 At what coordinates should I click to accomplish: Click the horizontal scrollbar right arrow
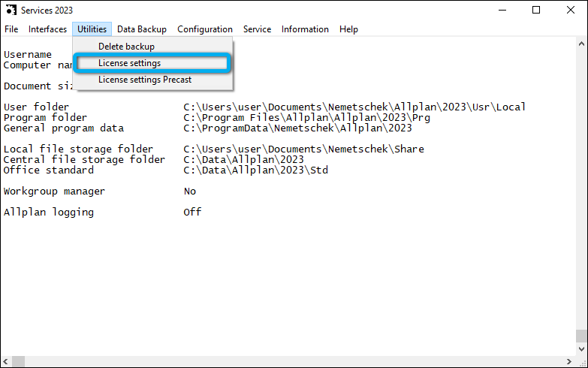569,362
